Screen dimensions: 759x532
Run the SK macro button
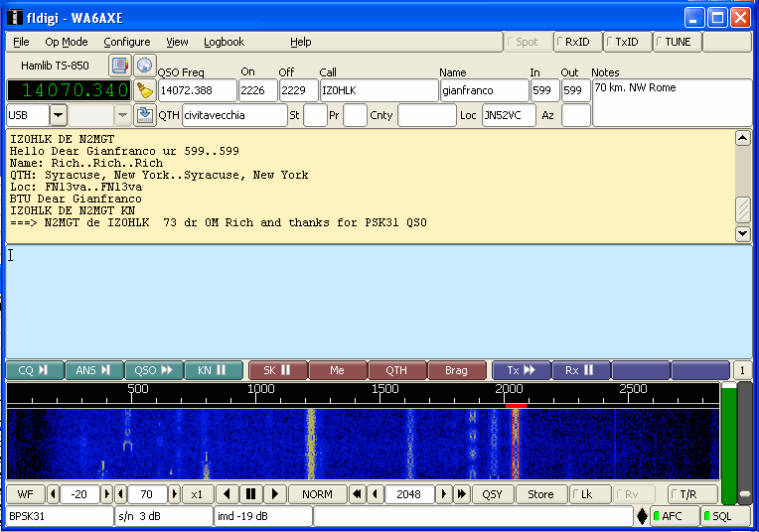pos(278,370)
